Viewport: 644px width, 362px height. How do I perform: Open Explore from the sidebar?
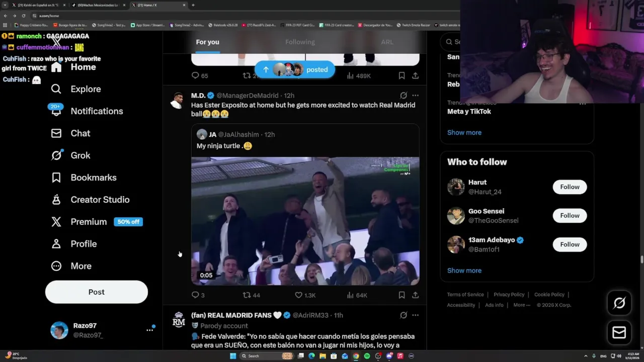[x=76, y=89]
